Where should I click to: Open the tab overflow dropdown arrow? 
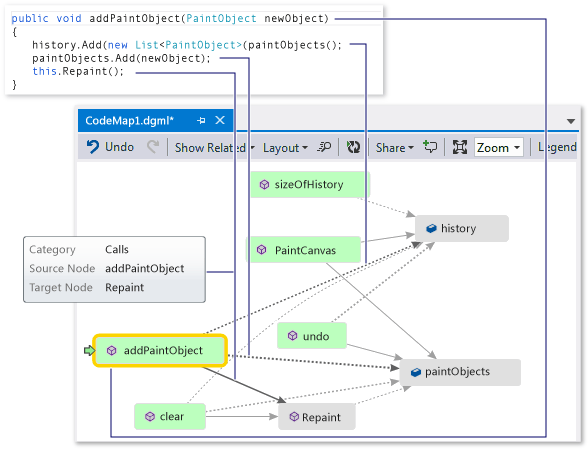(571, 121)
